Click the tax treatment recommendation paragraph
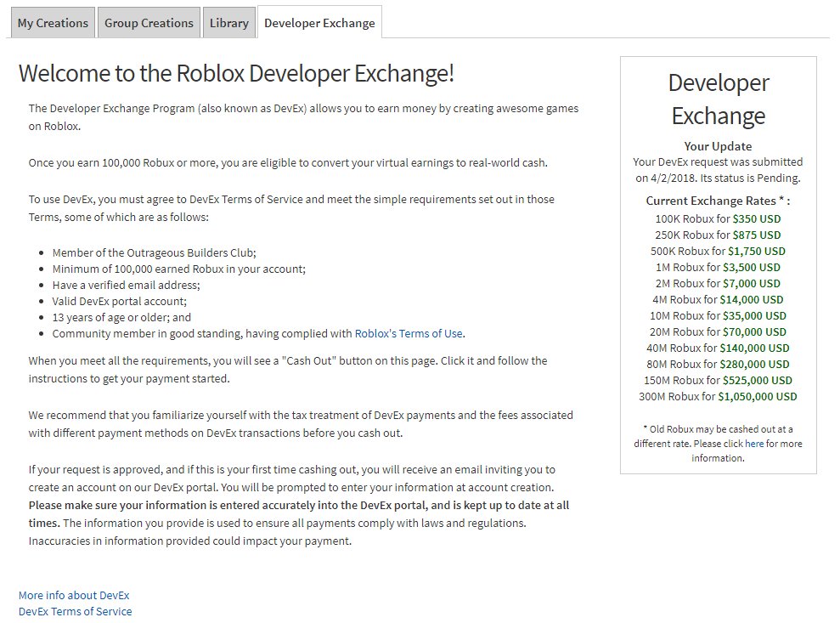 tap(301, 423)
